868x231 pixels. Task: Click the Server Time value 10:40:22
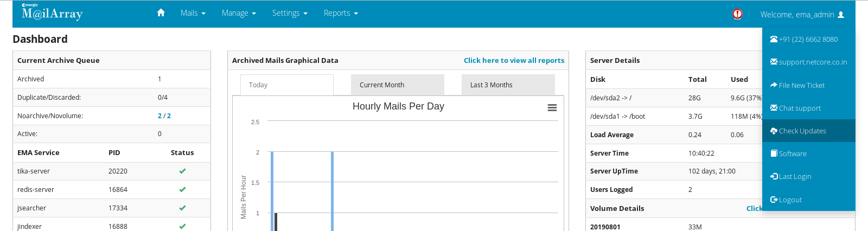coord(701,153)
